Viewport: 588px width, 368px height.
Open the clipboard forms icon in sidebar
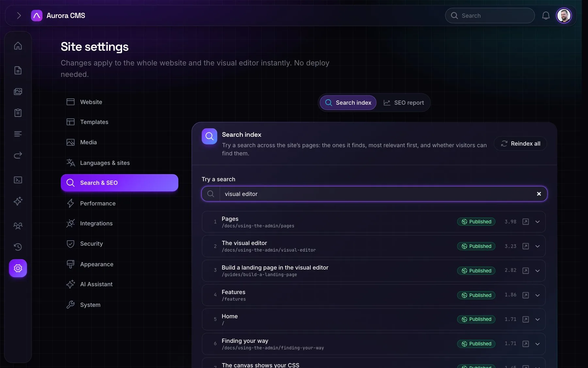[x=18, y=113]
